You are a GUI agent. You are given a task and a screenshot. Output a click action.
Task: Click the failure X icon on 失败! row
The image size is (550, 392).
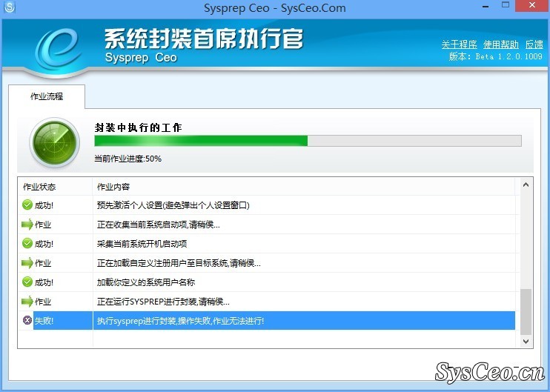(x=27, y=320)
